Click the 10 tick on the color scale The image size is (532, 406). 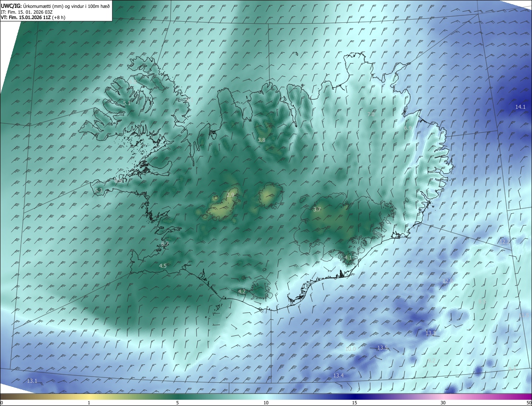(x=266, y=403)
